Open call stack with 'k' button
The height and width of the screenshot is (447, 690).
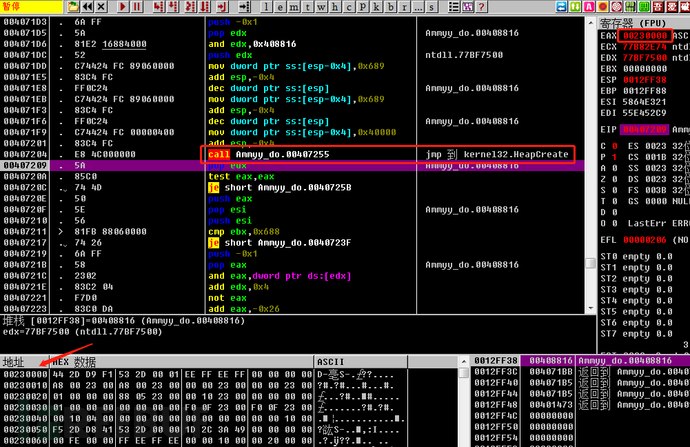coord(375,6)
